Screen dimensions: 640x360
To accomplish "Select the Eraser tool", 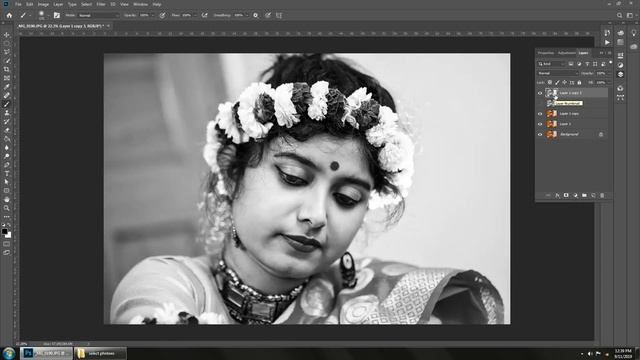I will pyautogui.click(x=7, y=130).
